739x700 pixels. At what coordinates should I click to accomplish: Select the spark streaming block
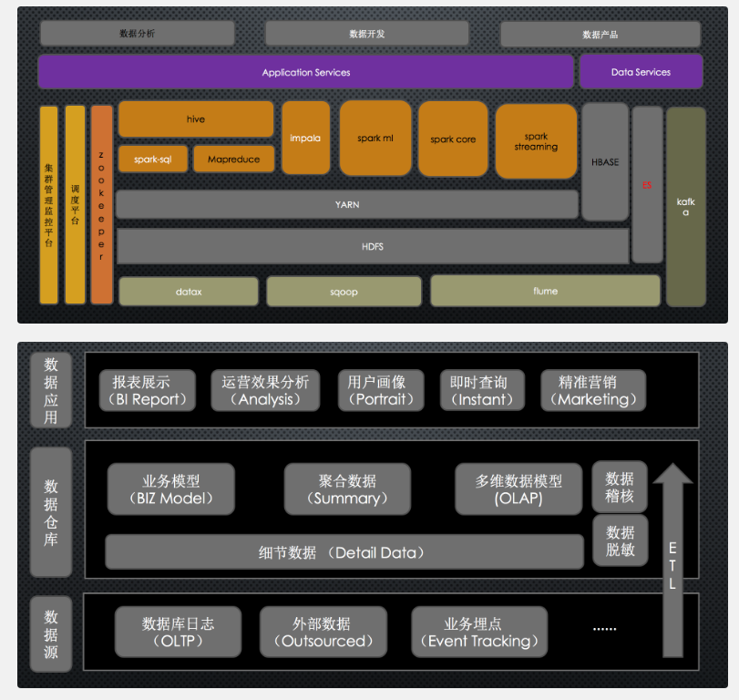point(536,141)
